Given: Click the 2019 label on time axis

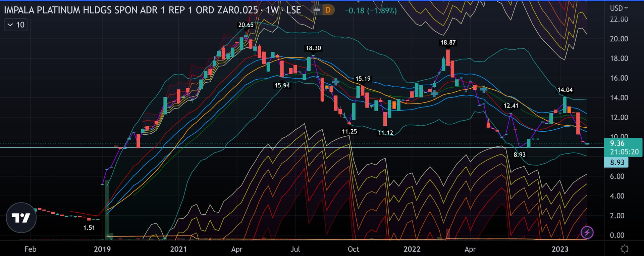Looking at the screenshot, I should point(102,249).
